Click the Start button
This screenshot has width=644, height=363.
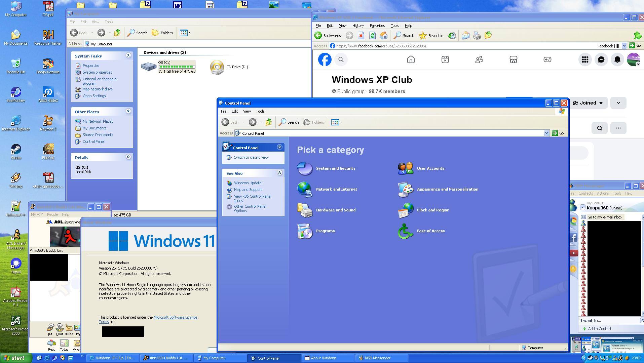point(15,358)
